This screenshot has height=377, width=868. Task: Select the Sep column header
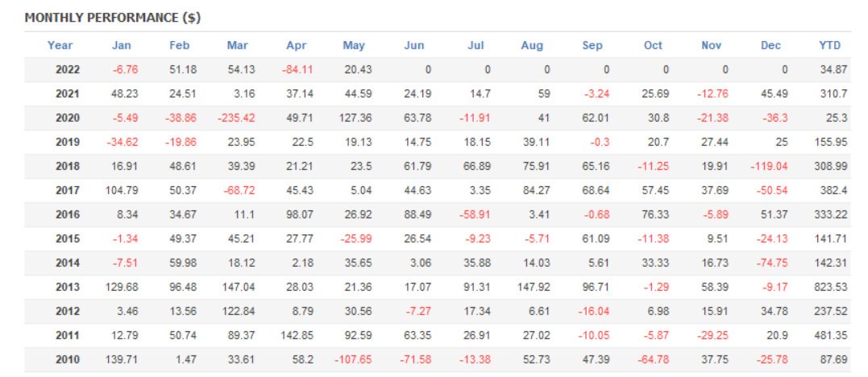click(x=592, y=45)
